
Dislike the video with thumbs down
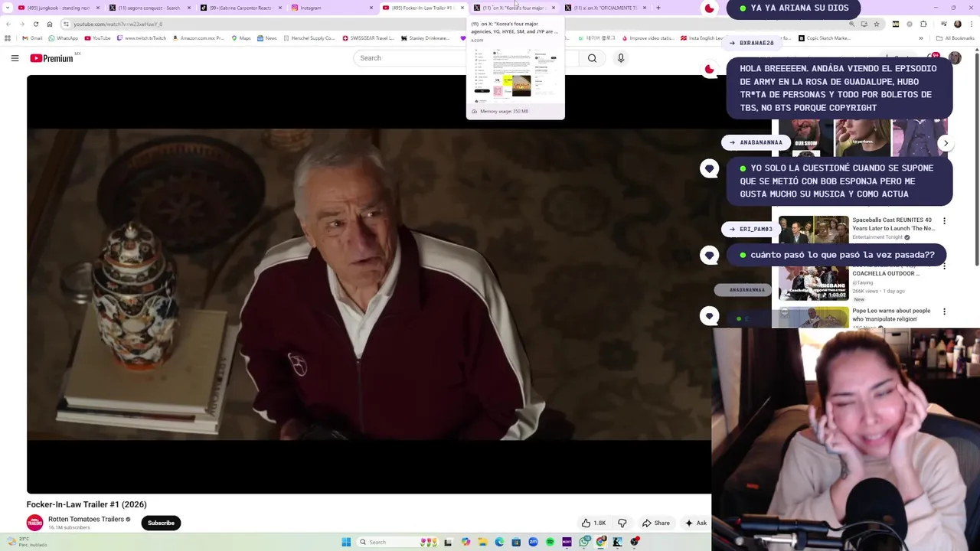(x=622, y=523)
